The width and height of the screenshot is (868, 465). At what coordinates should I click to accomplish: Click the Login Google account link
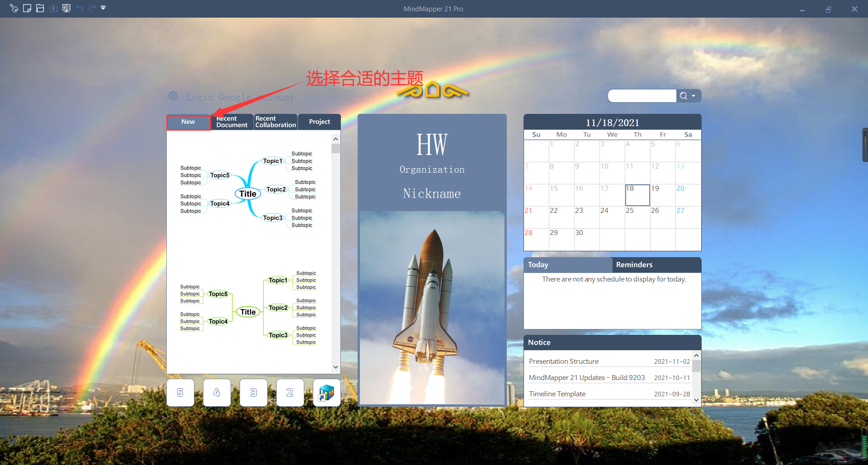tap(240, 97)
